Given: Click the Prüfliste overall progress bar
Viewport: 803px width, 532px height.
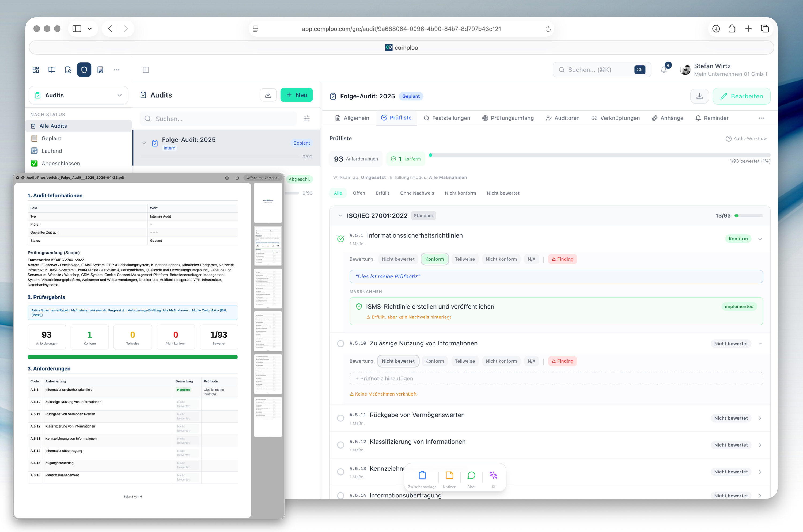Looking at the screenshot, I should tap(599, 155).
